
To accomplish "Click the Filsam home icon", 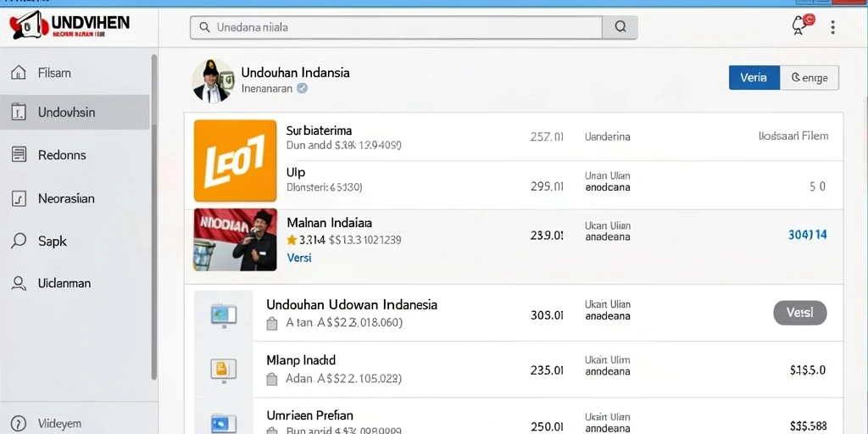I will click(19, 73).
